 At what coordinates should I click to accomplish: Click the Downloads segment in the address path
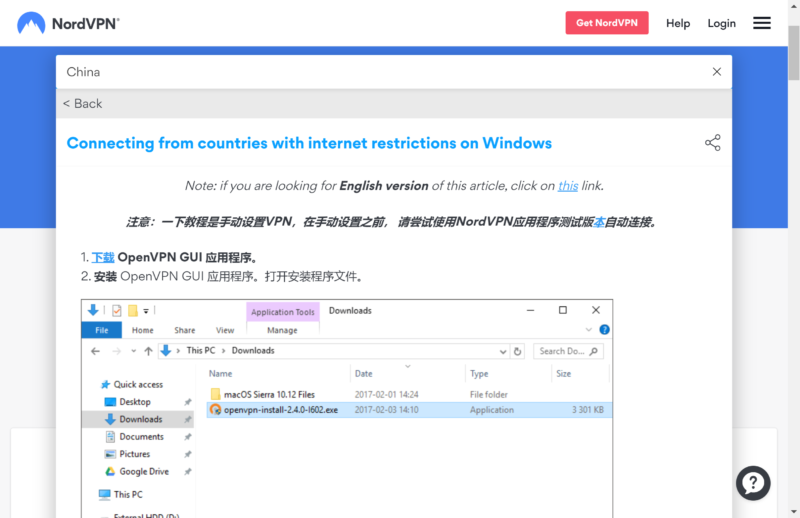click(x=253, y=351)
